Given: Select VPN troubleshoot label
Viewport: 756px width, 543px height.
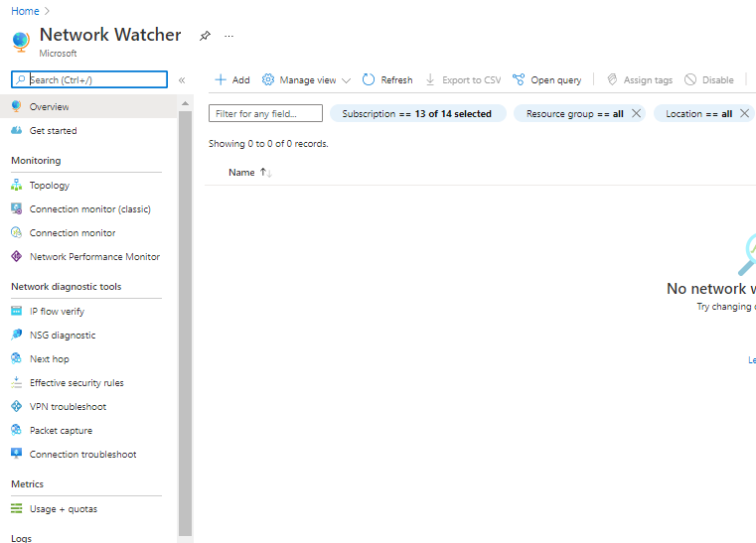Looking at the screenshot, I should (x=68, y=407).
